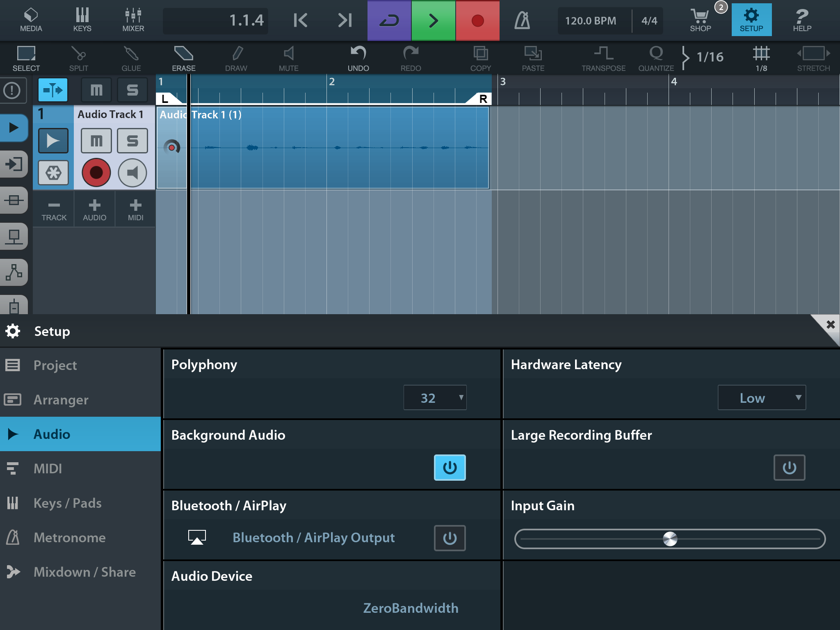Start playback with green play button

click(434, 20)
